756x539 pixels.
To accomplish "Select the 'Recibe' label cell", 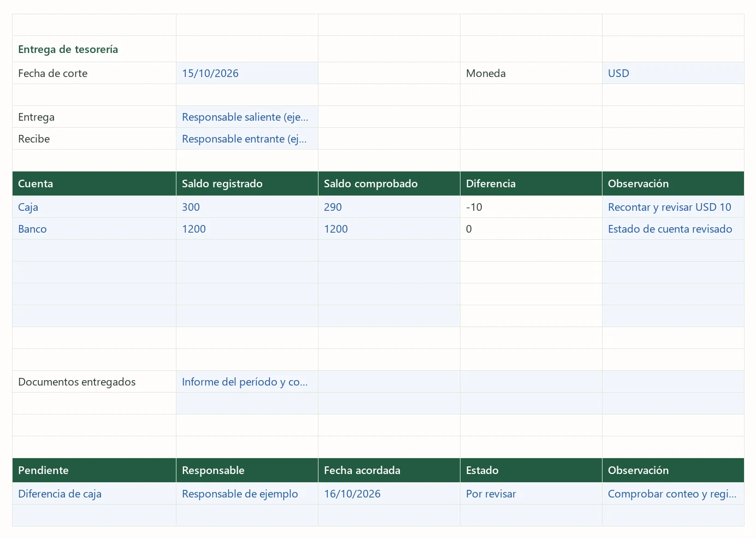I will tap(94, 139).
